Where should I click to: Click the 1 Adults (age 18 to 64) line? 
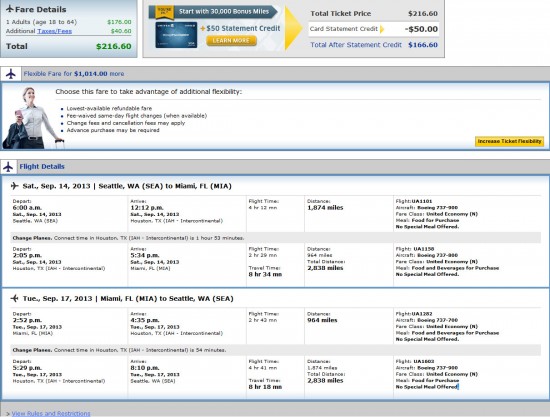point(41,22)
